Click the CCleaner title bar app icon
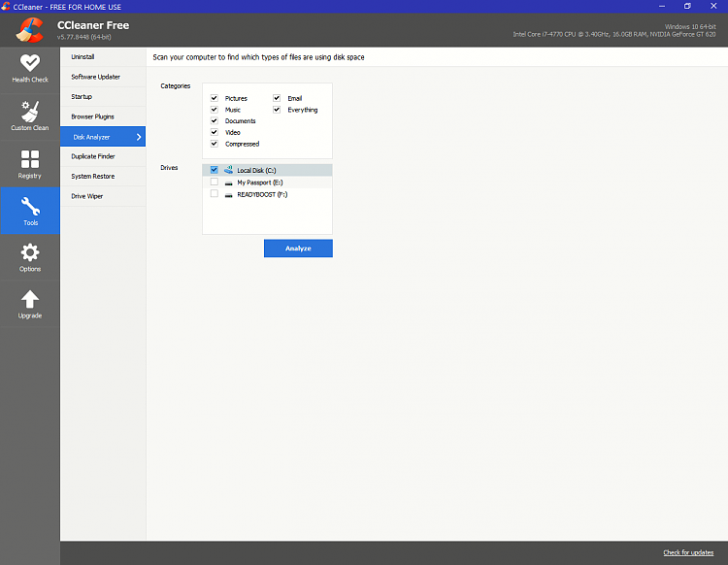Image resolution: width=728 pixels, height=565 pixels. click(x=6, y=6)
